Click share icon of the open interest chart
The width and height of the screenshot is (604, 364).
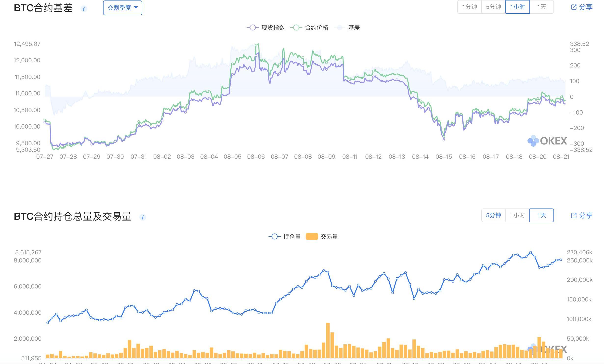click(x=574, y=216)
